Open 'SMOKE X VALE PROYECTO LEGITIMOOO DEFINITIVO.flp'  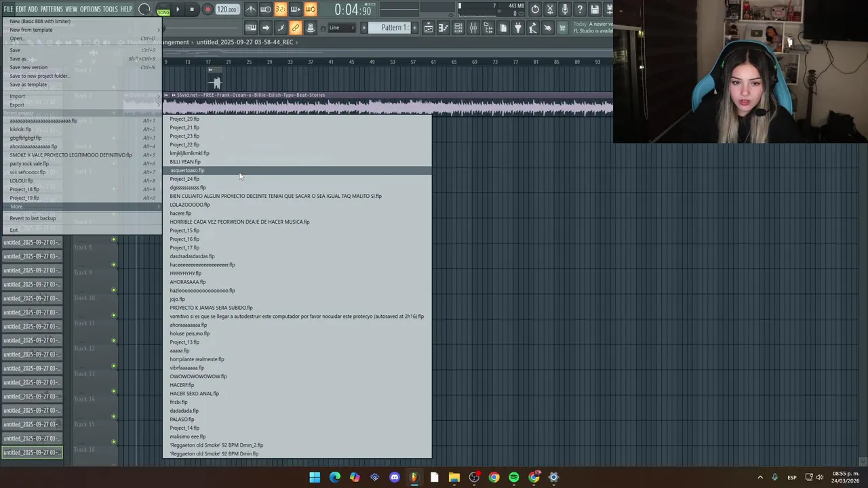(x=81, y=155)
